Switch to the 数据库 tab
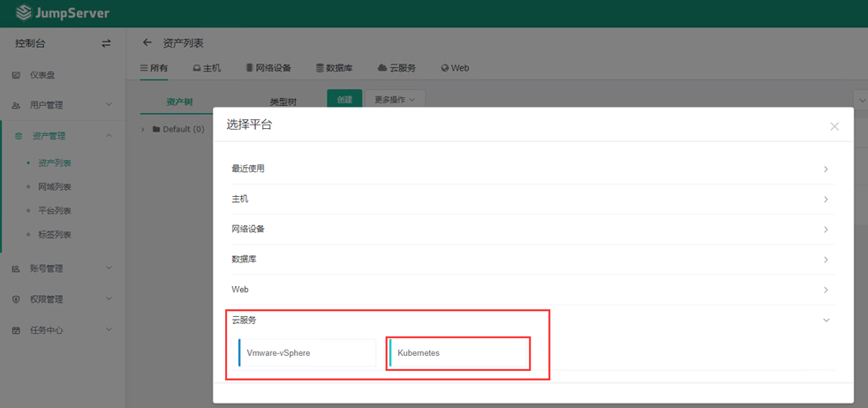The image size is (868, 408). coord(335,68)
